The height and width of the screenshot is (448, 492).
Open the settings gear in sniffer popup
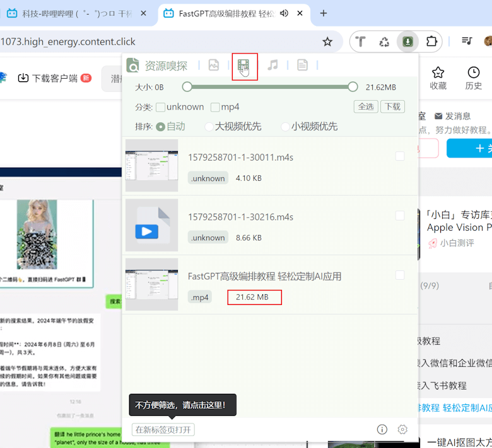[402, 429]
